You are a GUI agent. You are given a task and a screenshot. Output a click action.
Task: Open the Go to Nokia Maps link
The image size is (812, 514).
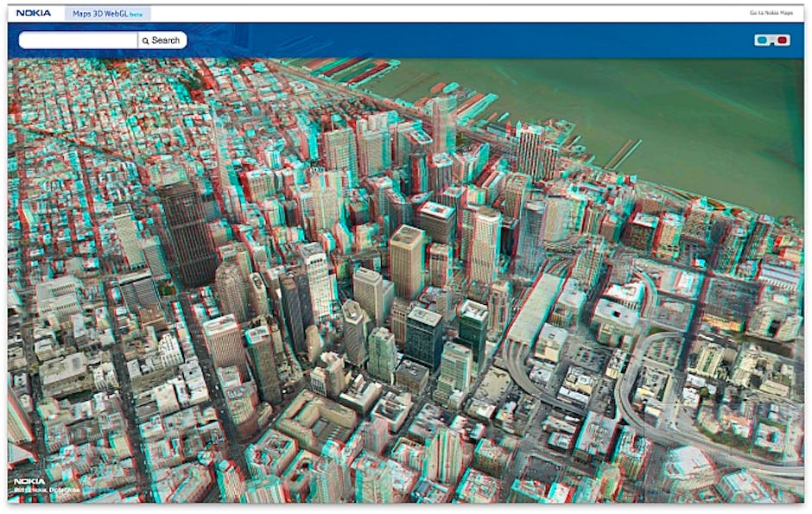pyautogui.click(x=770, y=13)
